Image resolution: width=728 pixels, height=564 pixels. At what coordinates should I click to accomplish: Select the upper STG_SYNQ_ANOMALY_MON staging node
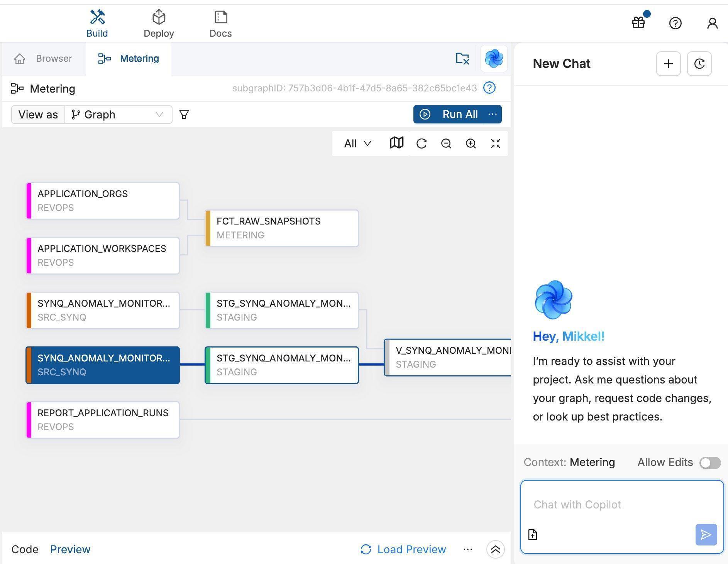point(282,311)
